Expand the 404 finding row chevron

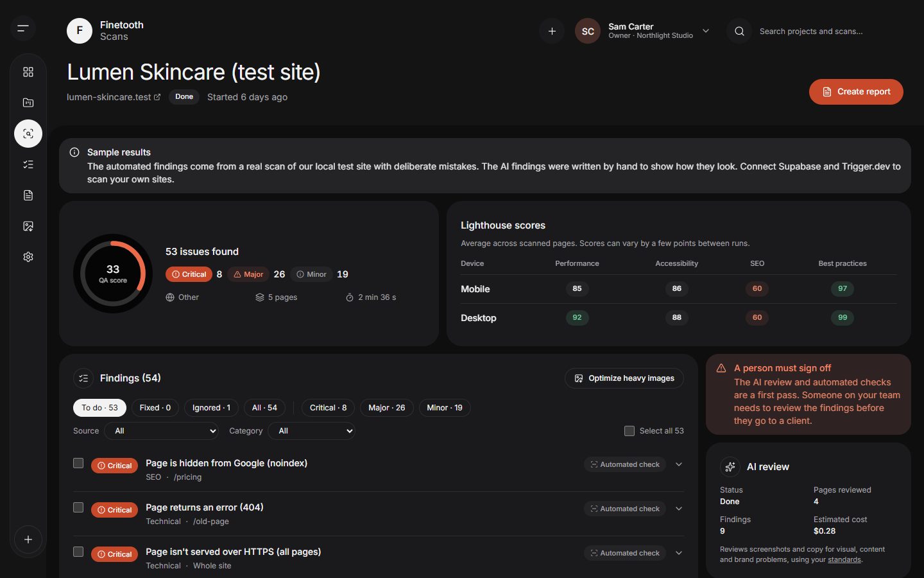coord(679,509)
